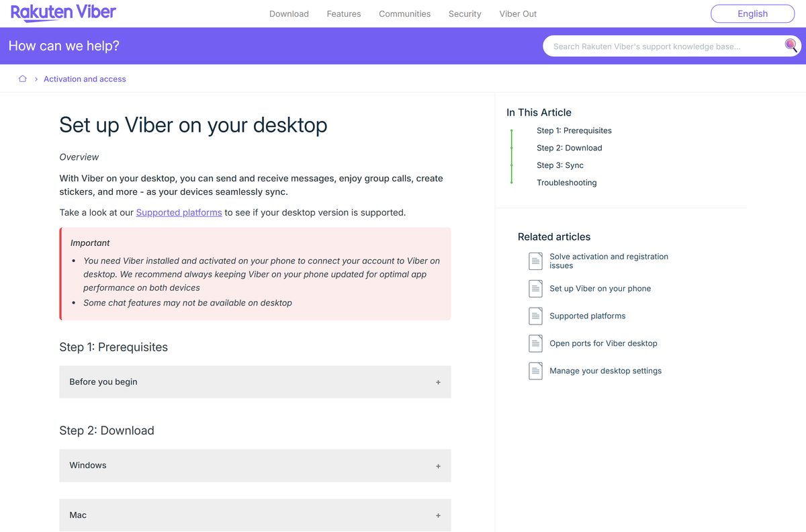The image size is (806, 532).
Task: Jump to Step 3: Sync in article index
Action: (x=560, y=165)
